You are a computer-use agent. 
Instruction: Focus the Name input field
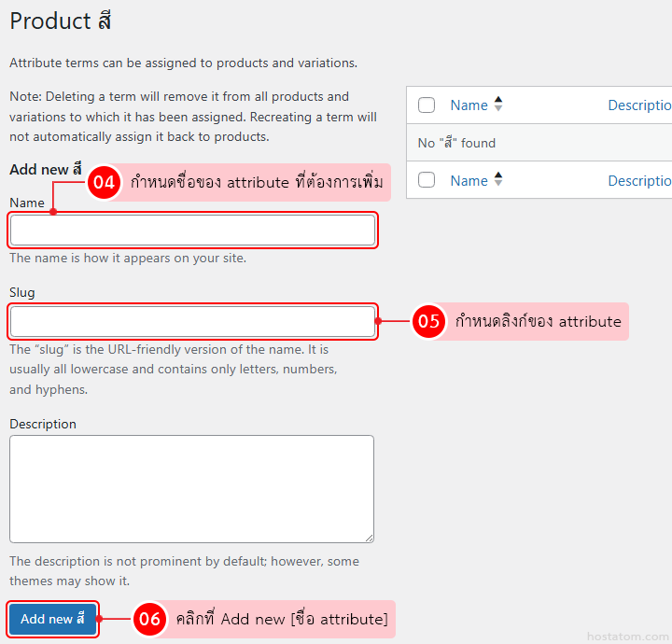tap(192, 231)
